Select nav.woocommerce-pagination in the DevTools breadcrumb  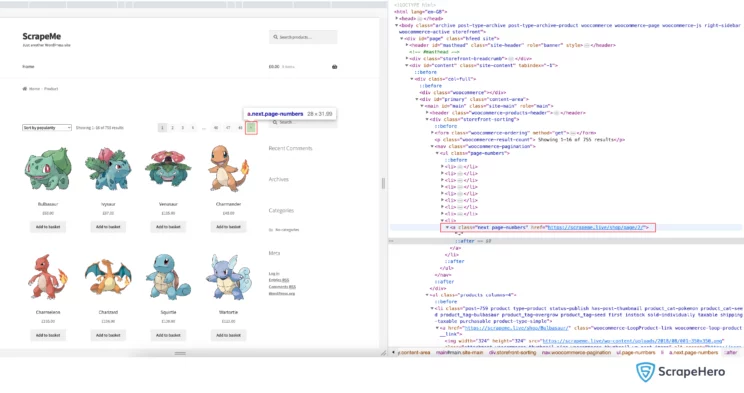[577, 353]
